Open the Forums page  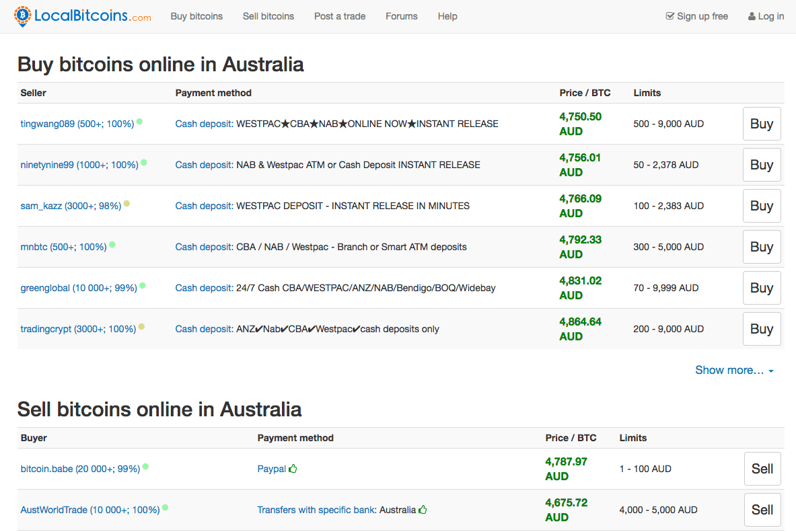tap(401, 16)
